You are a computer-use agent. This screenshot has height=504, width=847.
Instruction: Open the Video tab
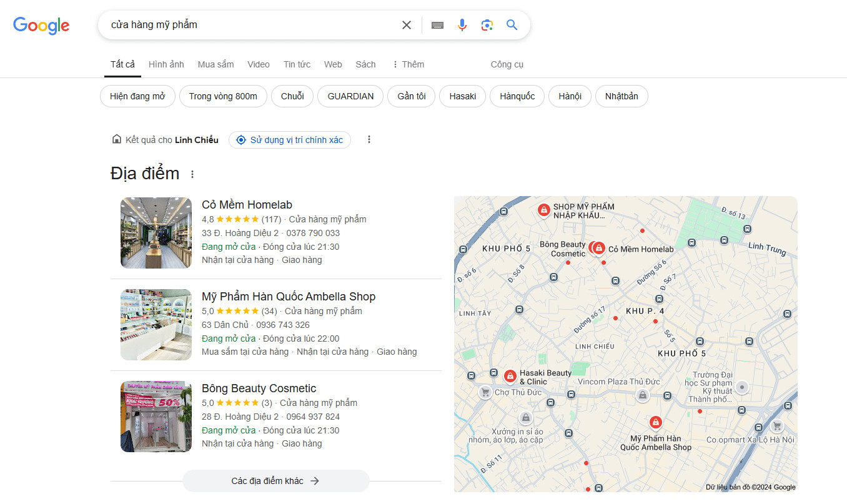259,64
